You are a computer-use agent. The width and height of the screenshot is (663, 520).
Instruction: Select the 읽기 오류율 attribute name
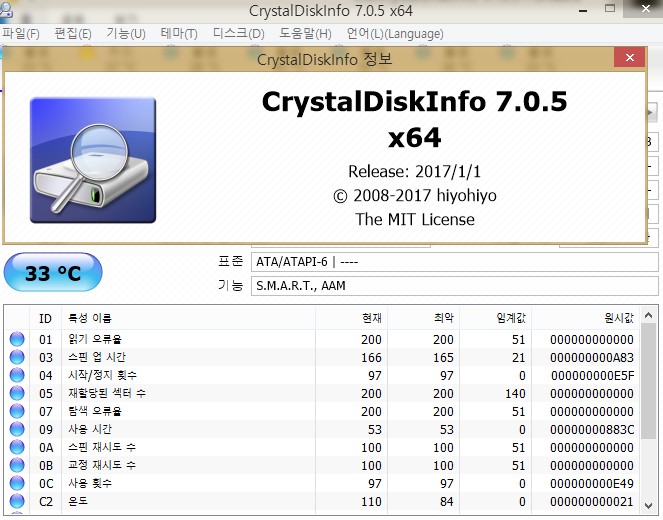95,339
